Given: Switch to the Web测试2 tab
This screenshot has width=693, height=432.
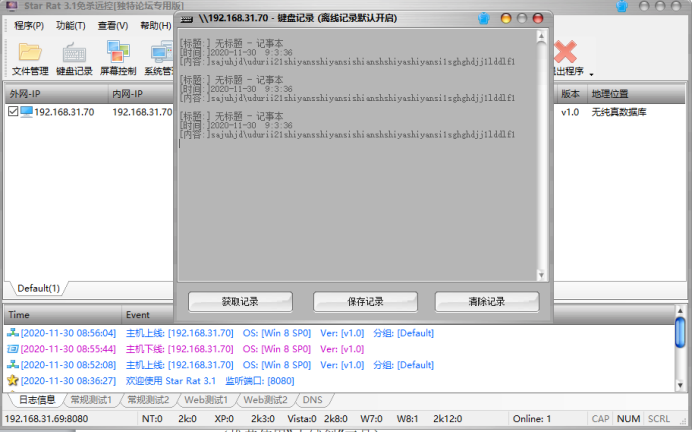Looking at the screenshot, I should pos(266,400).
